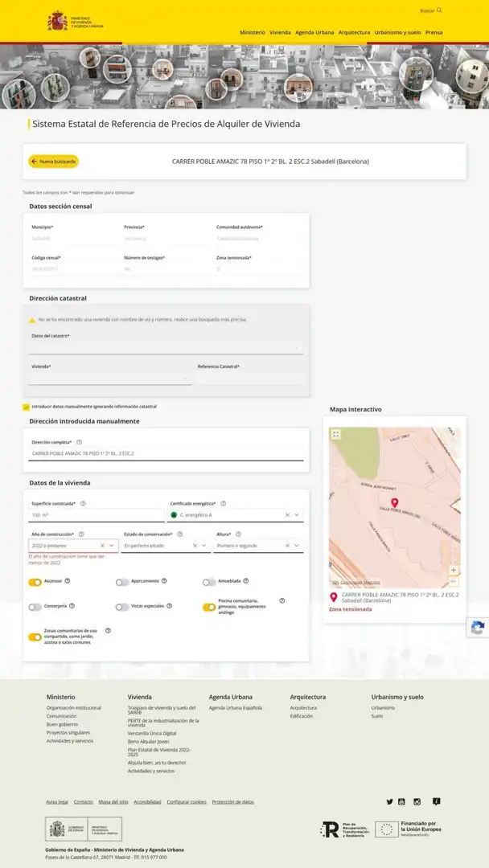
Task: Open help icon for Estado de conservación
Action: [x=179, y=534]
